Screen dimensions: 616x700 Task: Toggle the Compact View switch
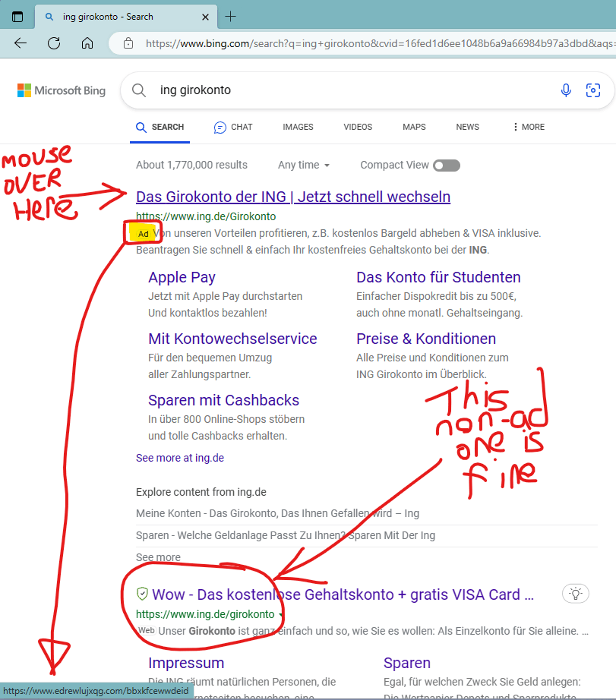click(447, 166)
